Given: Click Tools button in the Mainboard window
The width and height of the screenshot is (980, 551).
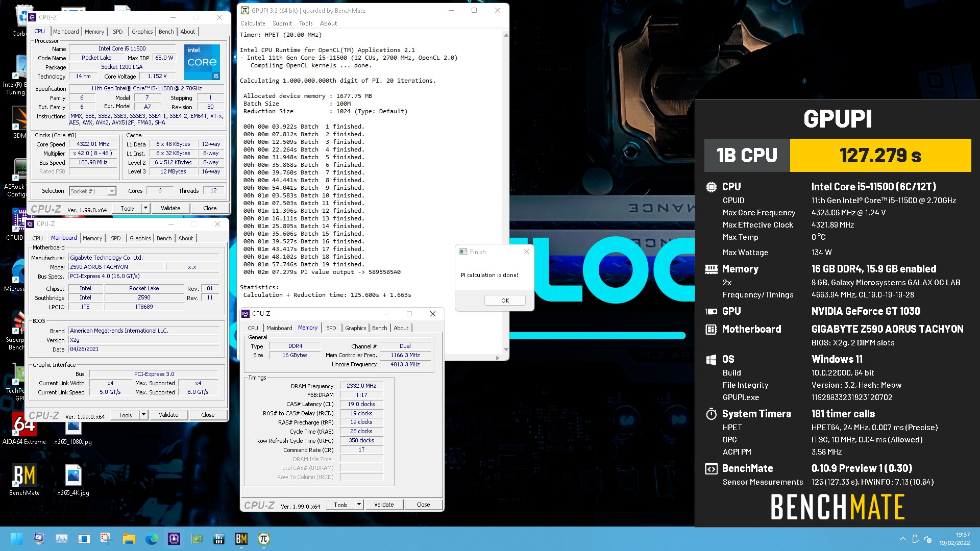Looking at the screenshot, I should click(125, 415).
